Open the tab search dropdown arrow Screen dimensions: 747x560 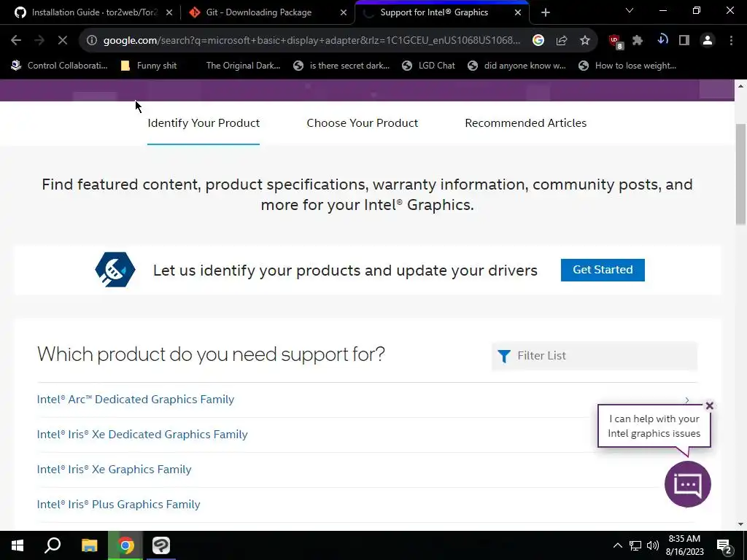pyautogui.click(x=630, y=10)
